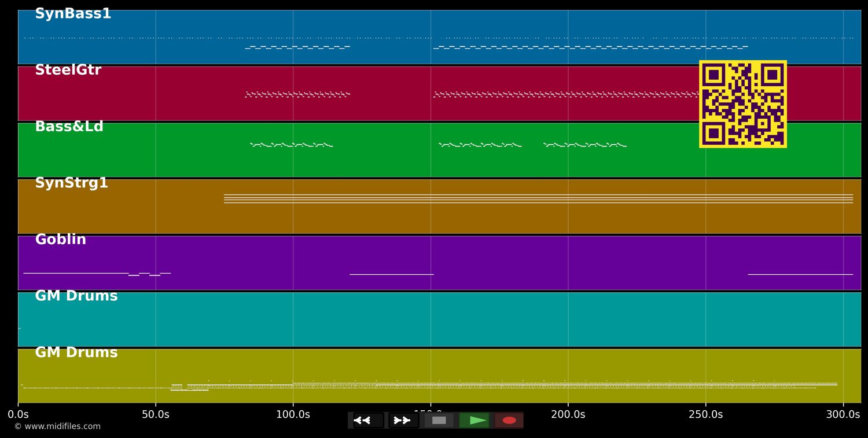868x438 pixels.
Task: Click the fast-forward button
Action: click(403, 420)
